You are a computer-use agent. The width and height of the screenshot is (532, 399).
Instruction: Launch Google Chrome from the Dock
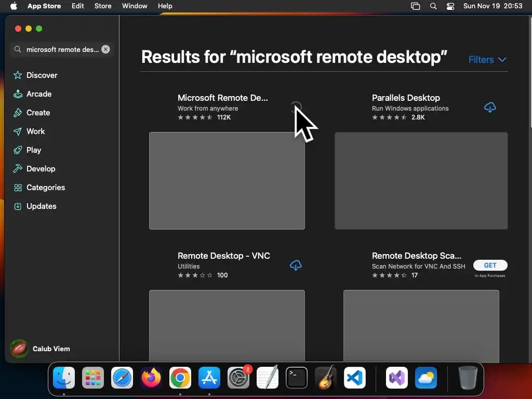(x=180, y=378)
